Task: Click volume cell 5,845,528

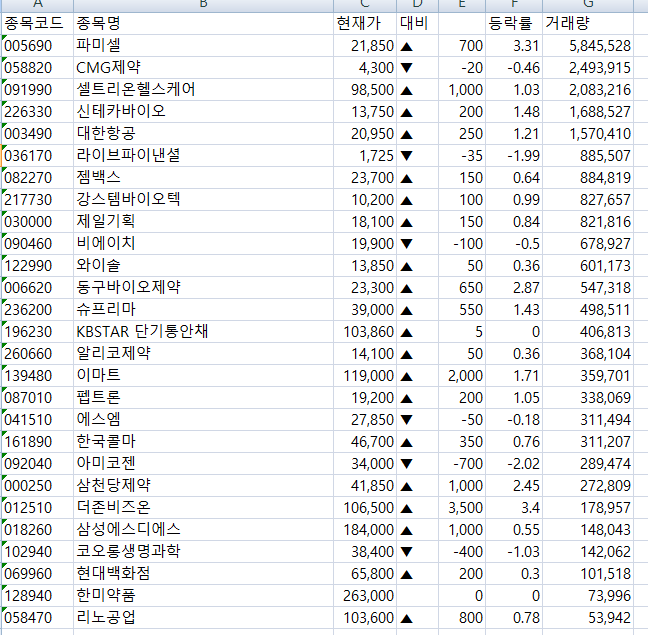Action: tap(588, 45)
